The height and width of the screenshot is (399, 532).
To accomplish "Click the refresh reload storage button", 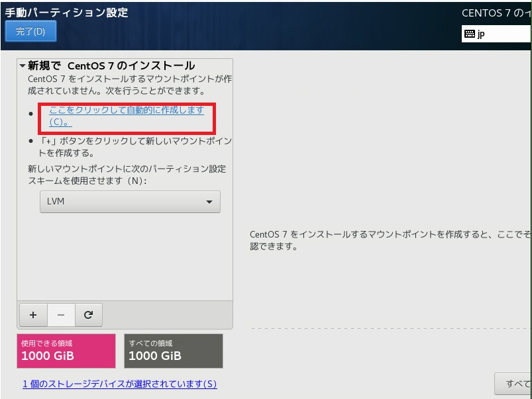I will pyautogui.click(x=89, y=315).
